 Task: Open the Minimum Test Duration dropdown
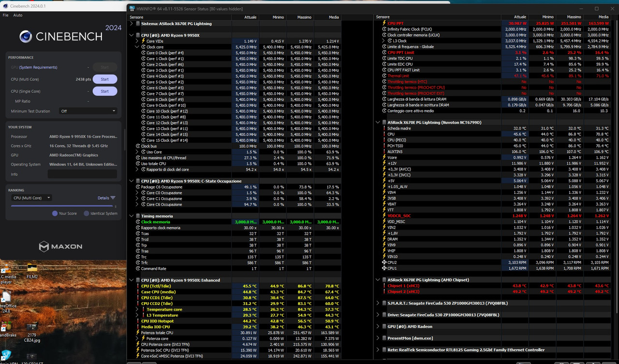coord(88,111)
